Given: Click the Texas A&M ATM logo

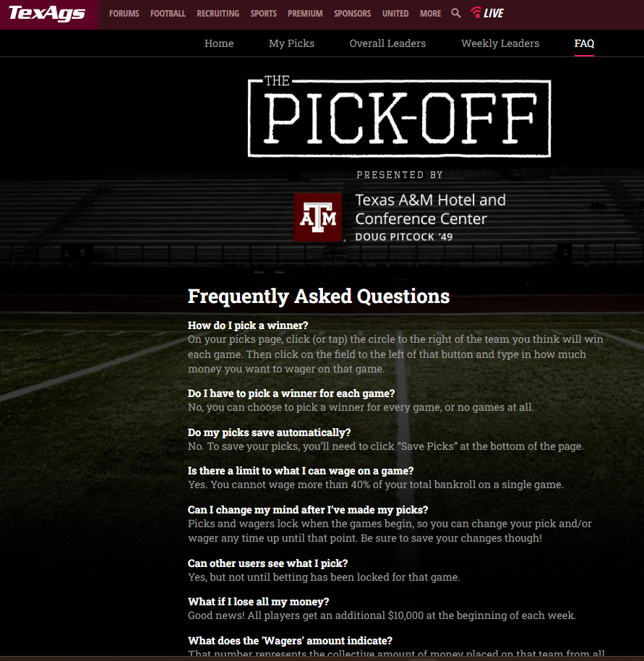Looking at the screenshot, I should [x=318, y=217].
